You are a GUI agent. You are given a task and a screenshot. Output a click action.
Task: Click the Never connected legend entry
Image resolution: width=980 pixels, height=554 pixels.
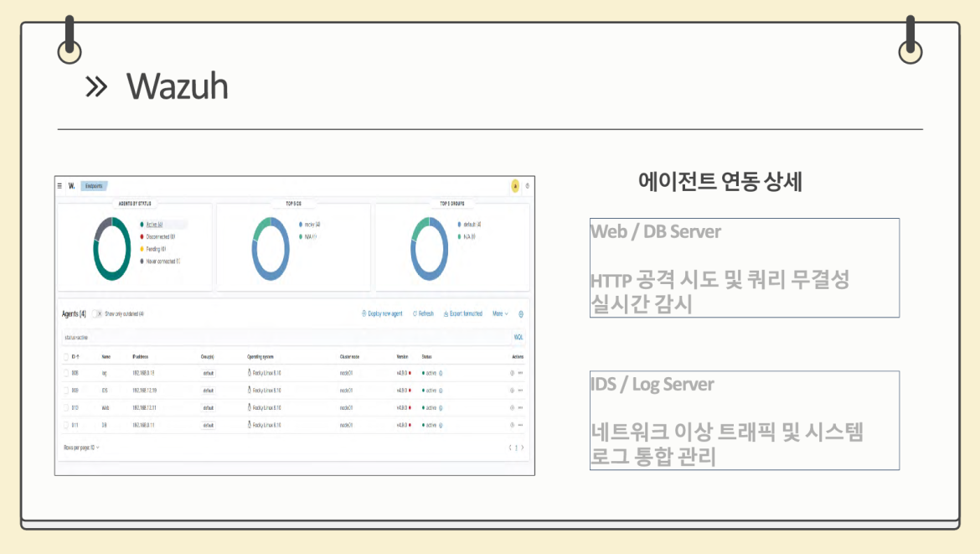pos(161,261)
